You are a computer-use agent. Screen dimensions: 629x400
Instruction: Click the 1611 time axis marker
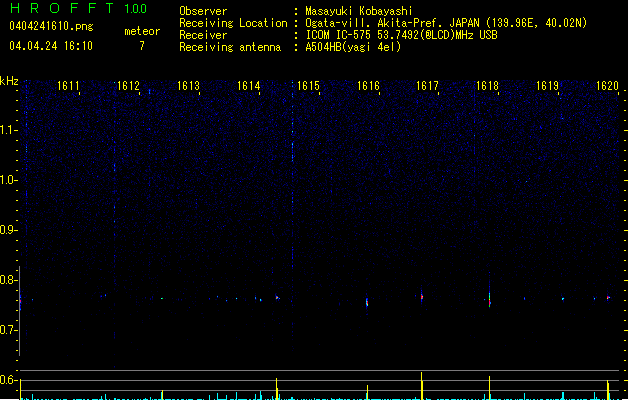[x=68, y=86]
